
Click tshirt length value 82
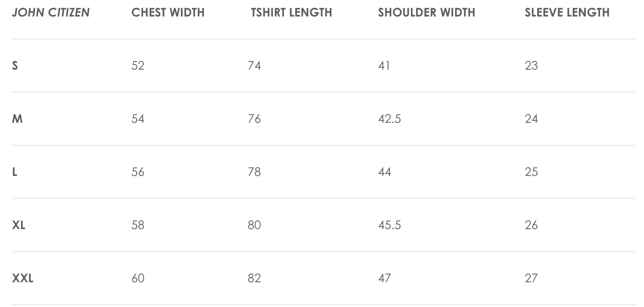pyautogui.click(x=254, y=278)
